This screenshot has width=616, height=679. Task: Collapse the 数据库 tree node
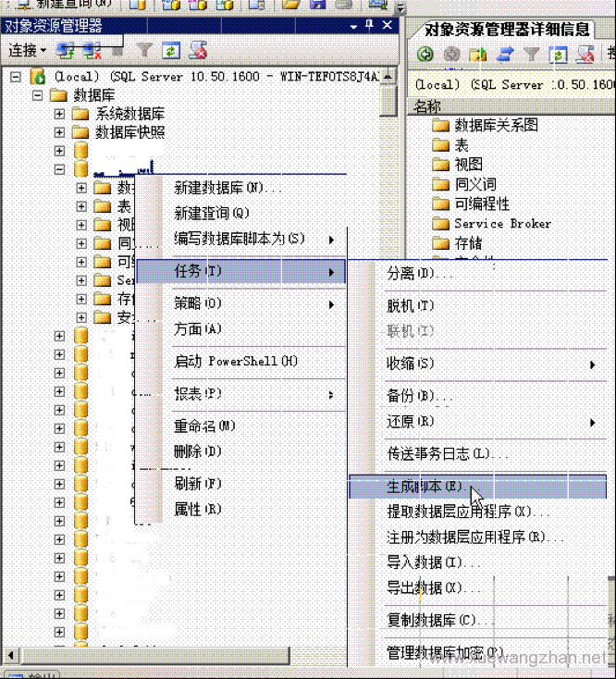click(x=37, y=95)
